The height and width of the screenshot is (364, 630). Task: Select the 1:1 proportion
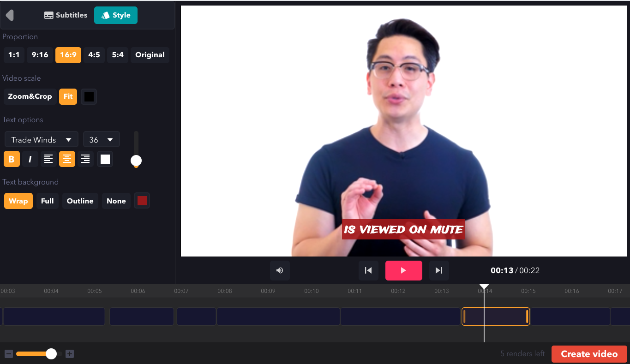tap(14, 55)
